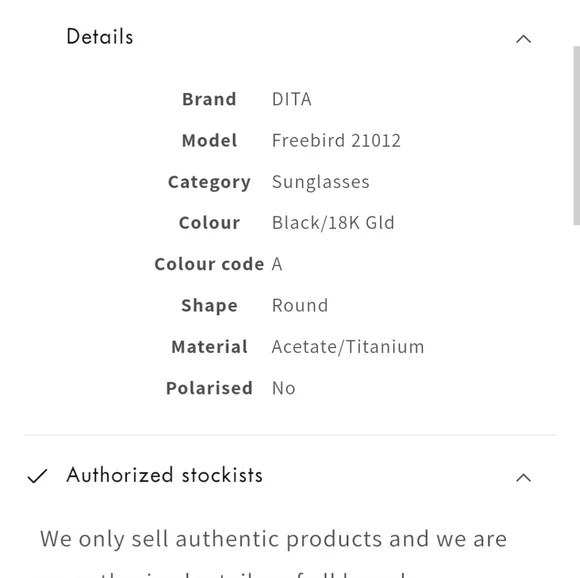
Task: Click the Polarised label
Action: 209,388
